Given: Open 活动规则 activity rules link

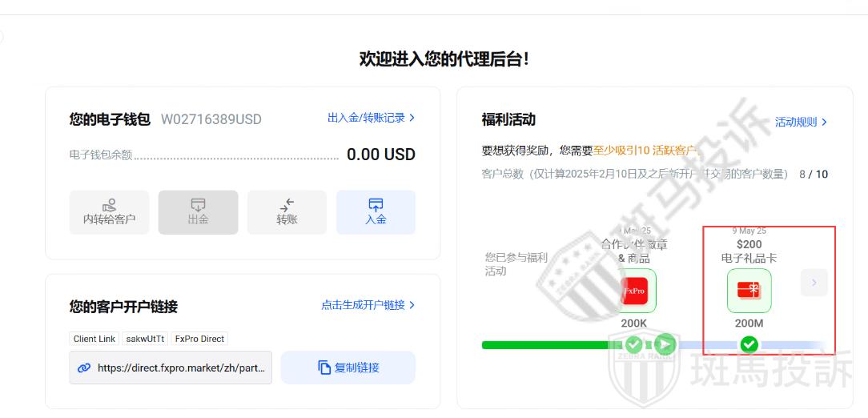Looking at the screenshot, I should coord(800,123).
